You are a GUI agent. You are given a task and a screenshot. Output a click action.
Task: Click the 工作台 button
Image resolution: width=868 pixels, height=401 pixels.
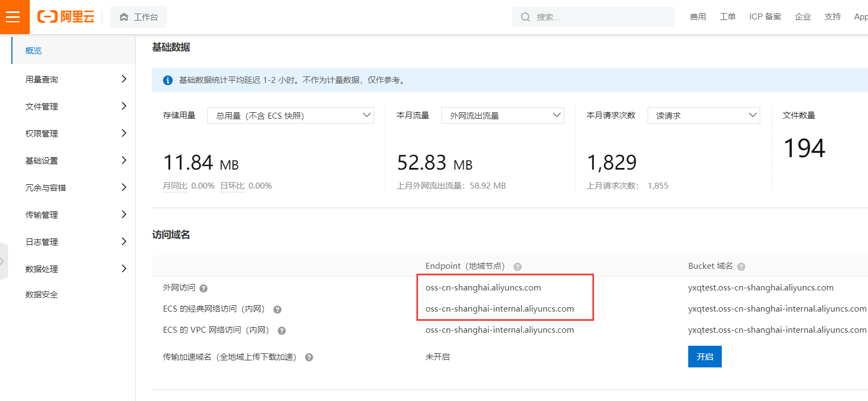pos(139,17)
